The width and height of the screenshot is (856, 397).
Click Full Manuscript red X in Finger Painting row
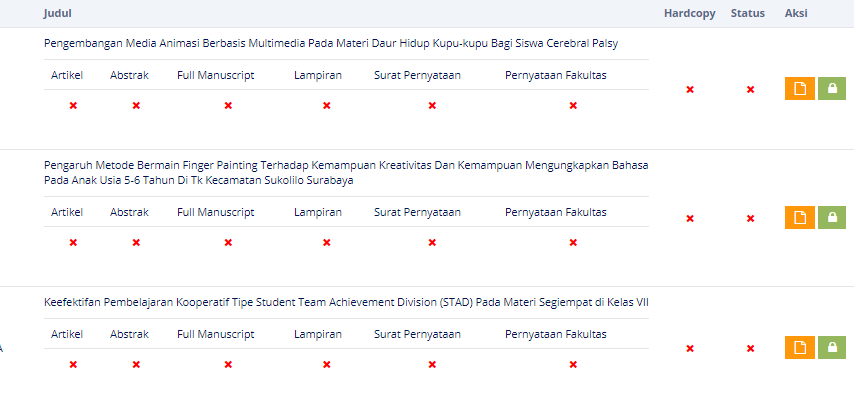[x=228, y=242]
